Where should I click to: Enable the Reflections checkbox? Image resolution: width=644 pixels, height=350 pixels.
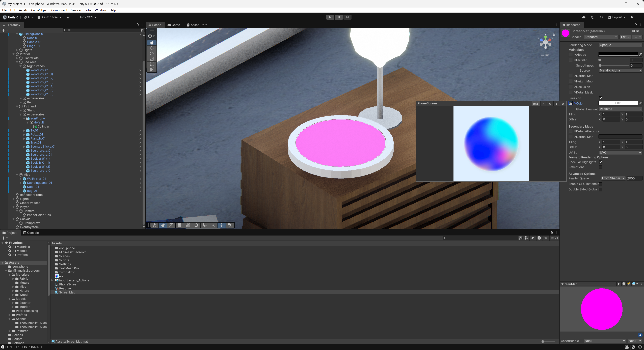[601, 167]
